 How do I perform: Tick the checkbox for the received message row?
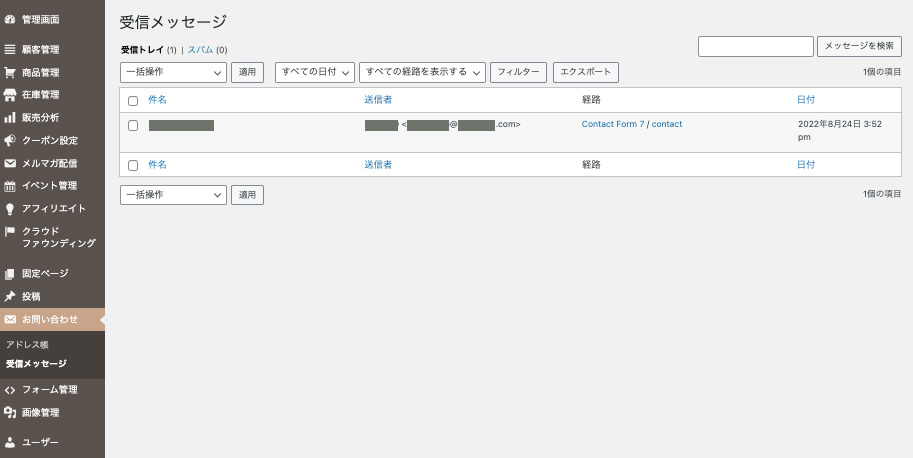133,125
